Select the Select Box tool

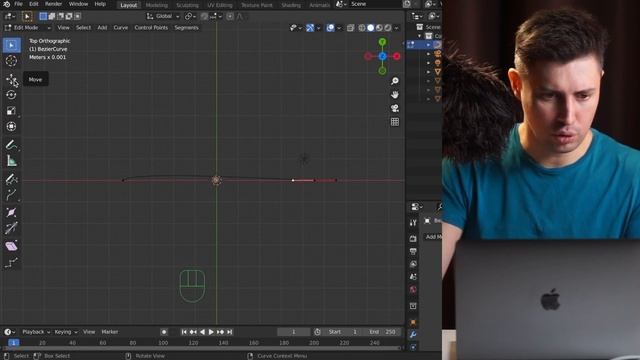(x=11, y=45)
